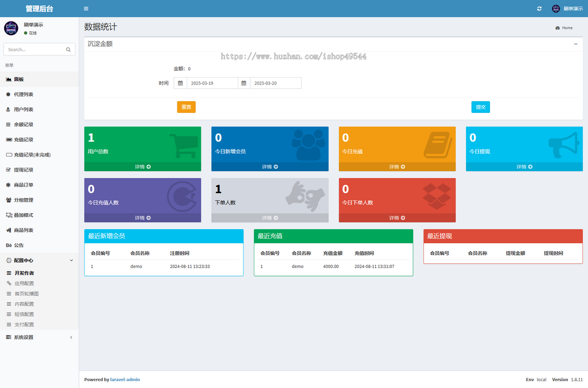The width and height of the screenshot is (588, 388).
Task: Open 详情 link on 今日充值 card
Action: click(397, 167)
